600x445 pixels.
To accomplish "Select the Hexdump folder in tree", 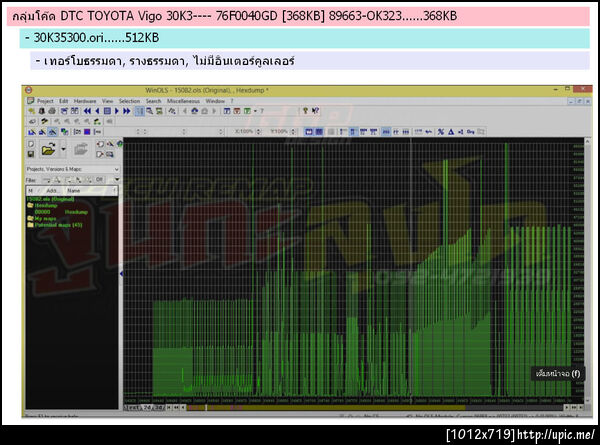I will point(42,205).
